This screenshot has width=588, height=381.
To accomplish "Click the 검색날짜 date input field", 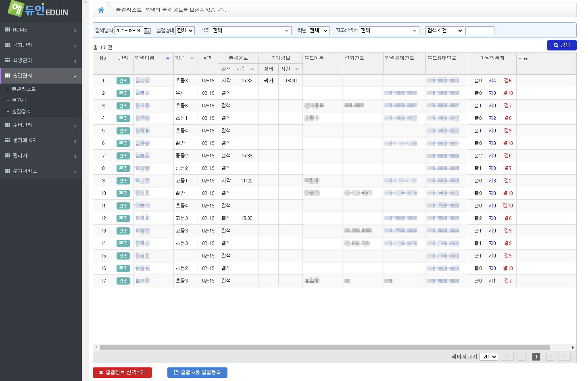I will click(129, 31).
